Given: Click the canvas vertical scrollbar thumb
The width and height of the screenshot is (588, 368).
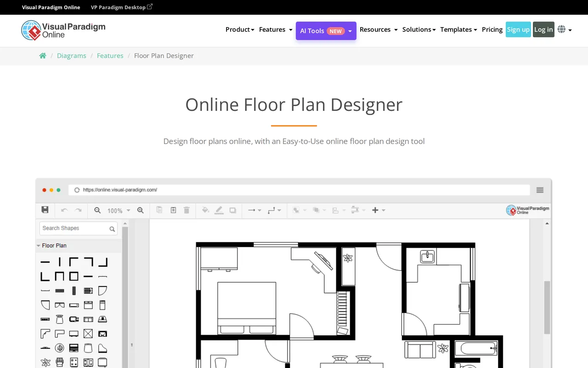Looking at the screenshot, I should [547, 307].
